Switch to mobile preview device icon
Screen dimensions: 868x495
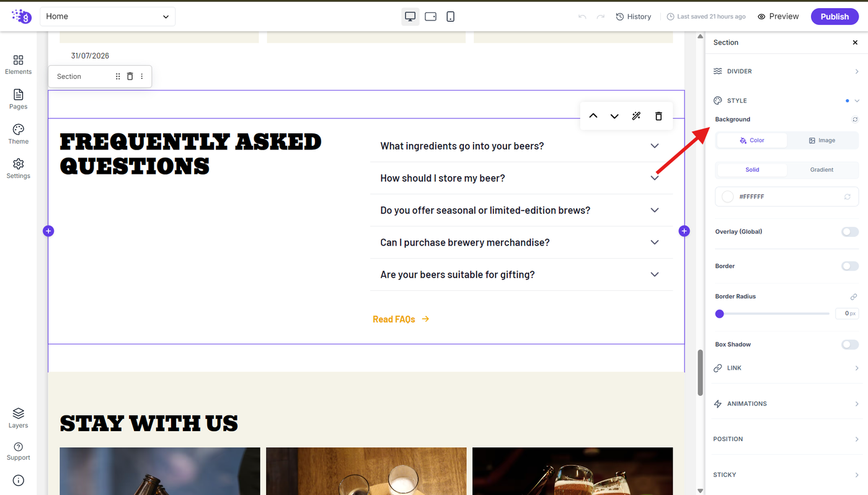tap(451, 17)
